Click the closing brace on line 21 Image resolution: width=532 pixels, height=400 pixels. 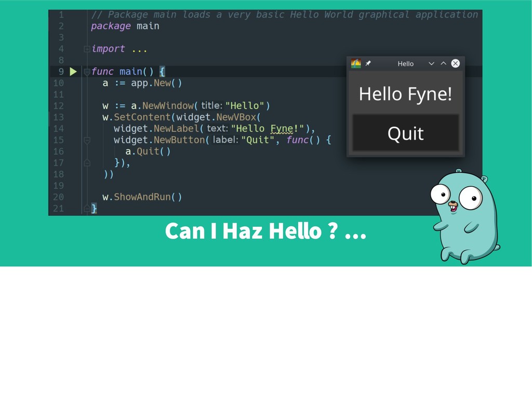point(94,208)
